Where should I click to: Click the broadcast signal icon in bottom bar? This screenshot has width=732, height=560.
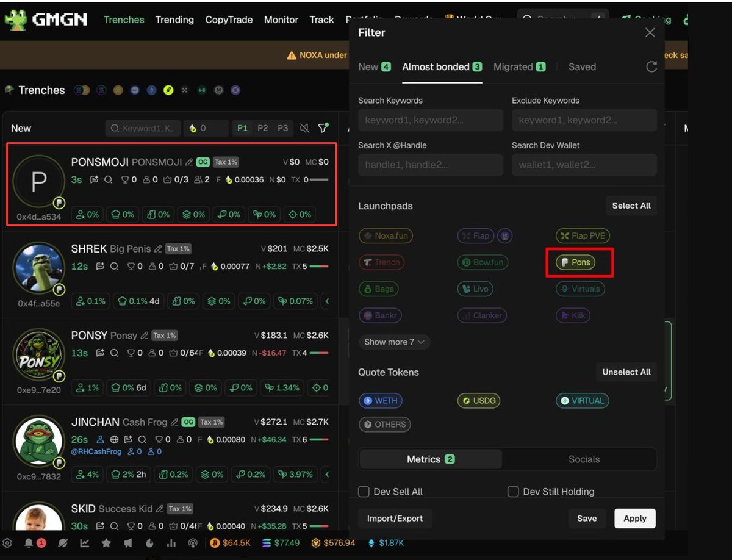(193, 543)
